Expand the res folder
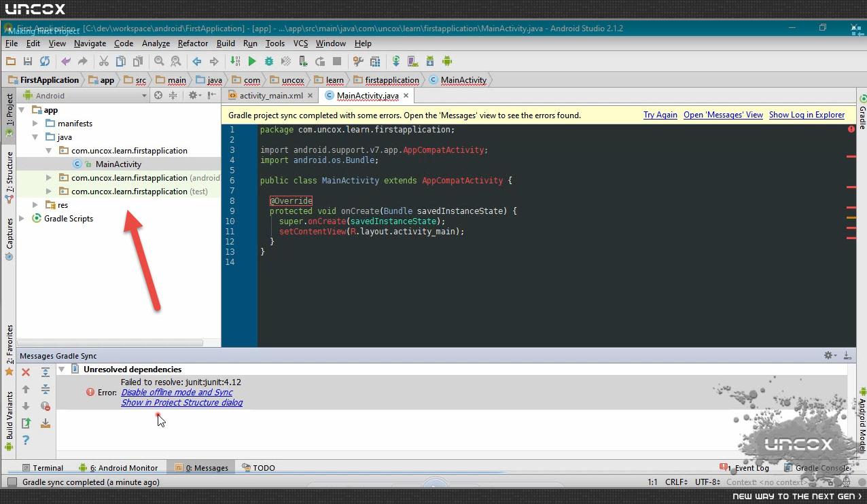This screenshot has width=867, height=504. coord(35,205)
